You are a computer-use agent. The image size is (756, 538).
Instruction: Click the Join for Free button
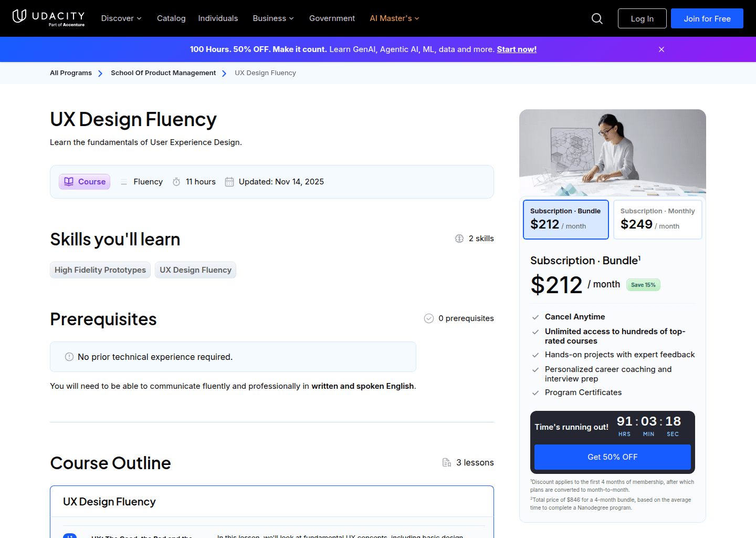point(707,18)
